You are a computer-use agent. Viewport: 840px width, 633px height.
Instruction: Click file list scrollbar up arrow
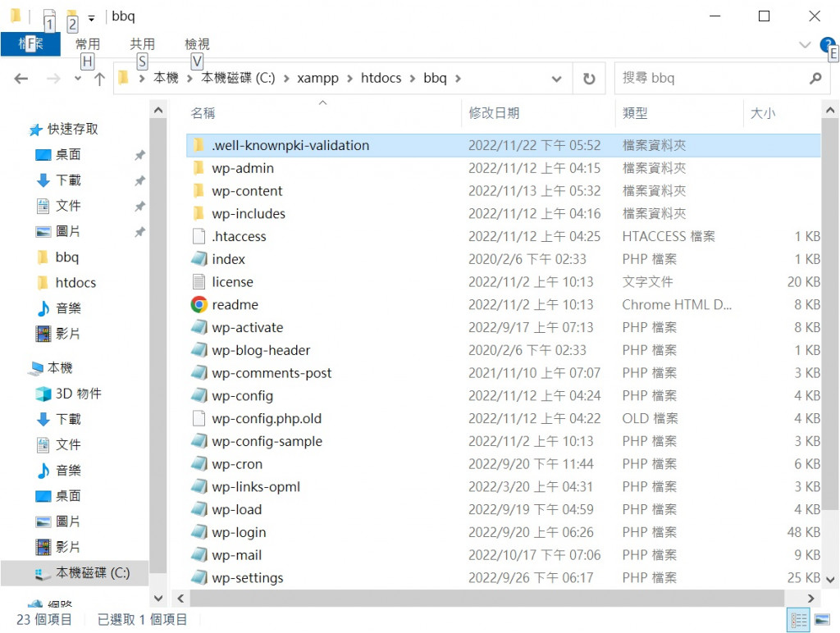[830, 111]
